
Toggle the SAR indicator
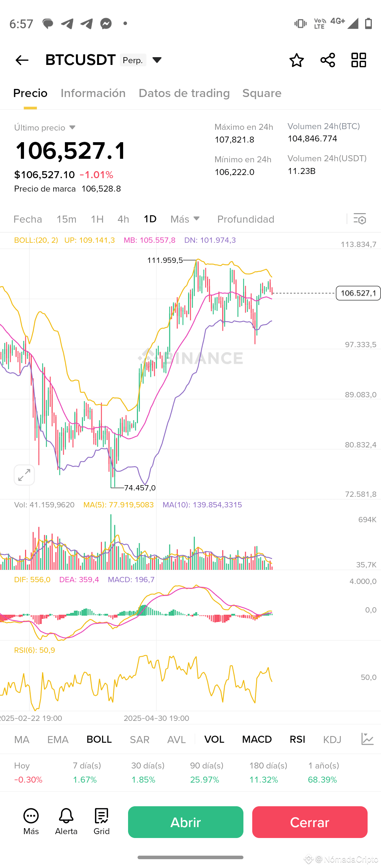click(x=140, y=740)
